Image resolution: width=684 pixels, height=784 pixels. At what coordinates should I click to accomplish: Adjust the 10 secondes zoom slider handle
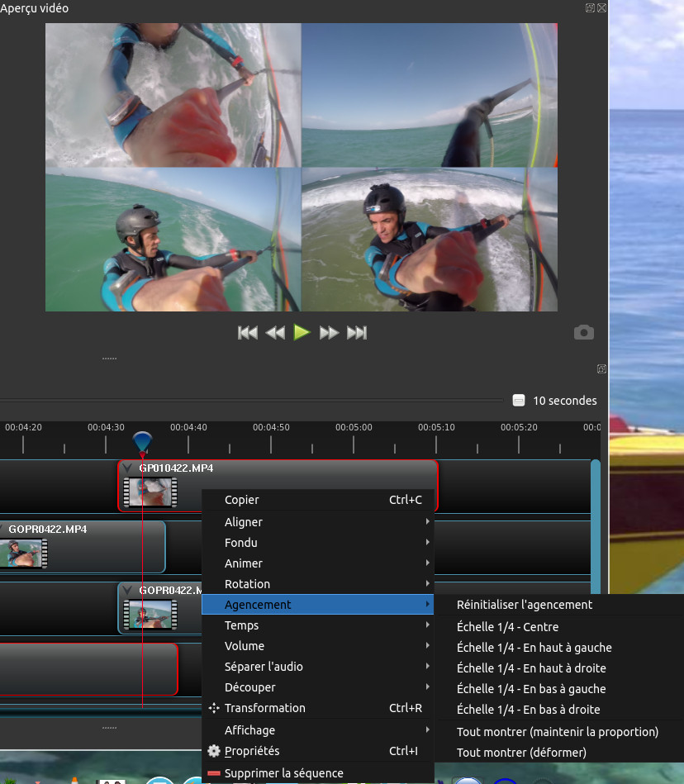click(519, 401)
